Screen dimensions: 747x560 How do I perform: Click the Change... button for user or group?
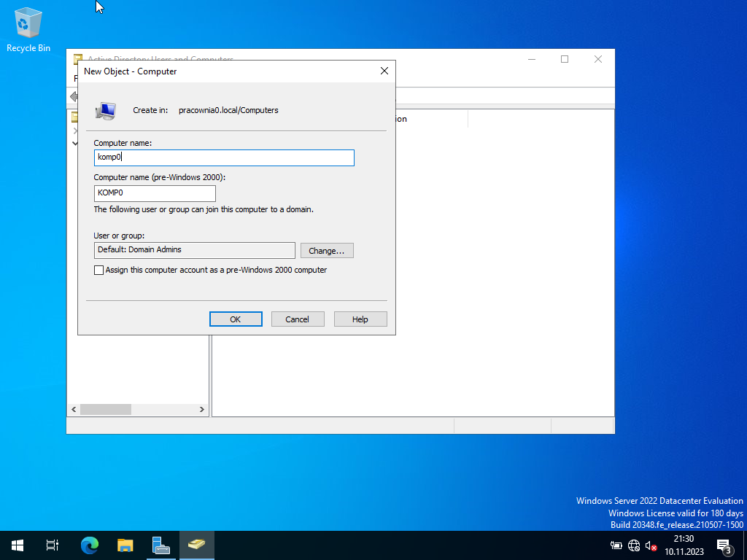pyautogui.click(x=327, y=251)
